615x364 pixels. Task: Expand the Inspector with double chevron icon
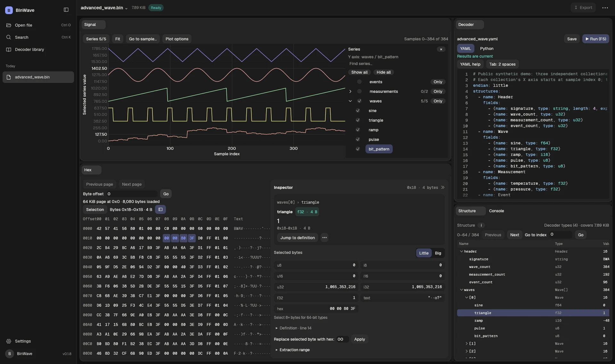[443, 188]
